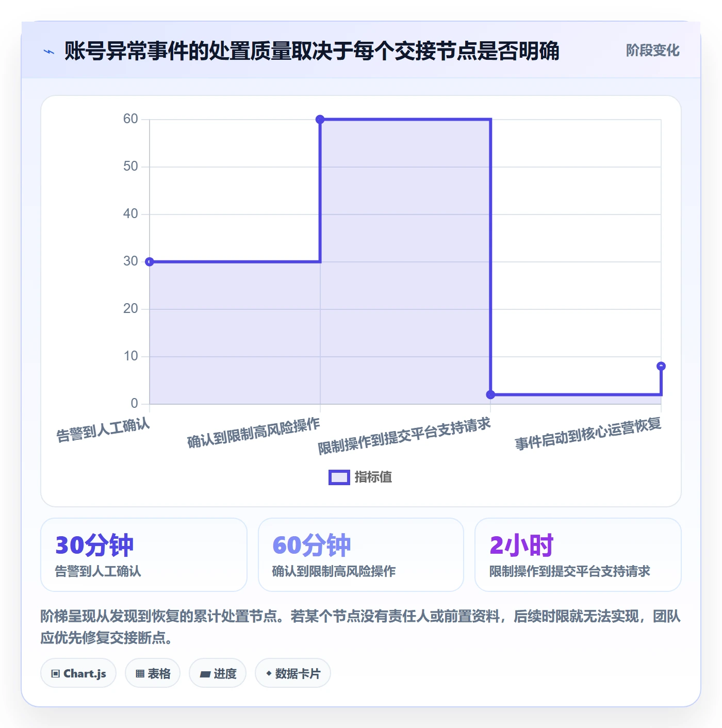Click the y-axis tick label 60
Image resolution: width=722 pixels, height=728 pixels.
tap(130, 119)
